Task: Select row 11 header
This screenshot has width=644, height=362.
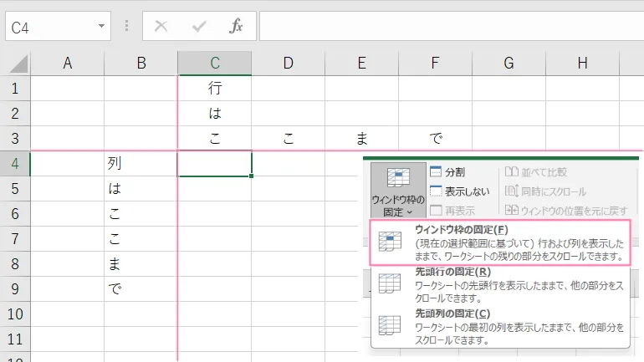Action: coord(15,339)
